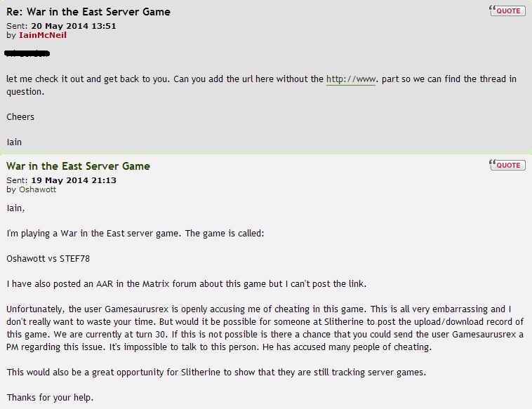Click the 19 May 2014 21:13 sent date
532x409 pixels.
point(74,180)
